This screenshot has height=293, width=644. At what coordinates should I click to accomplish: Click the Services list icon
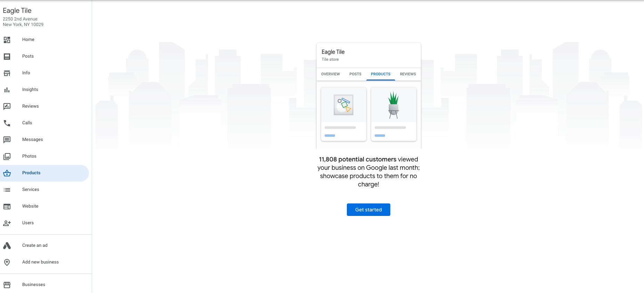(7, 190)
